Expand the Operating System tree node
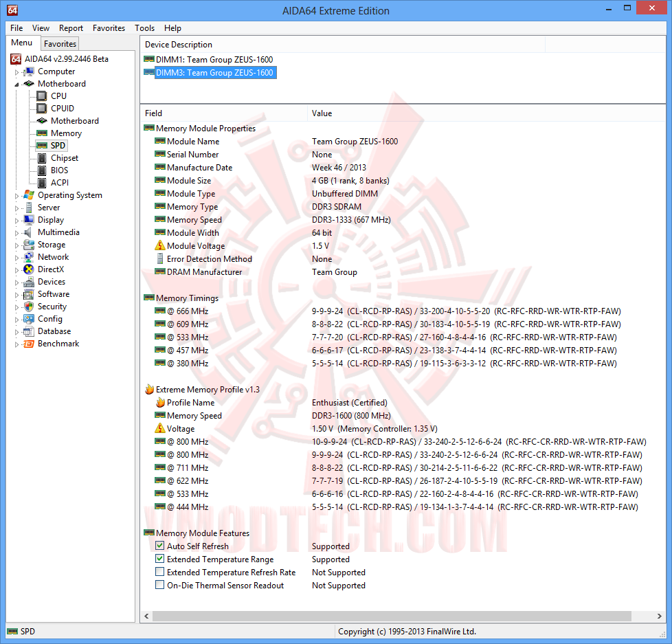 pyautogui.click(x=16, y=196)
